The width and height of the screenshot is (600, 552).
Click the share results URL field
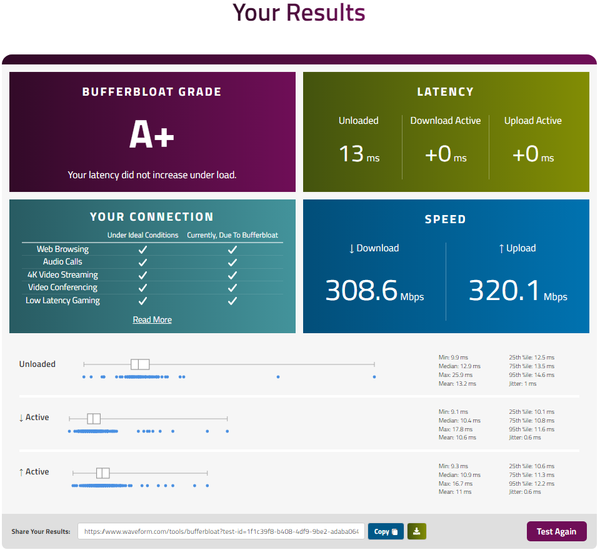click(220, 531)
